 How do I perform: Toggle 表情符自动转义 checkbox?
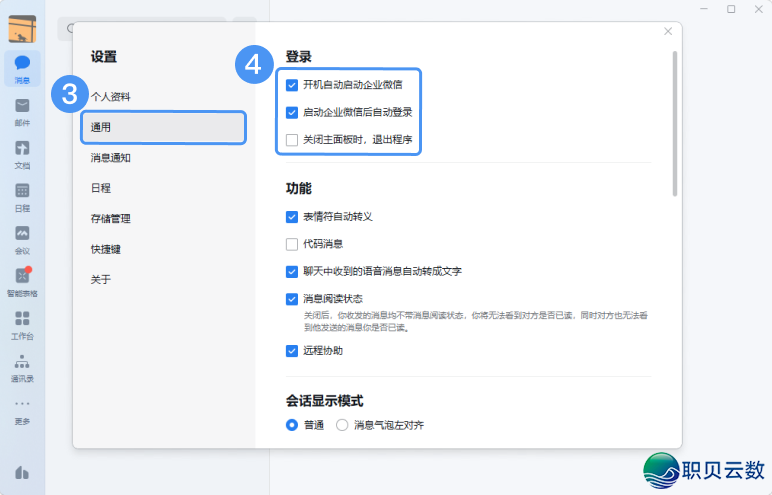292,217
